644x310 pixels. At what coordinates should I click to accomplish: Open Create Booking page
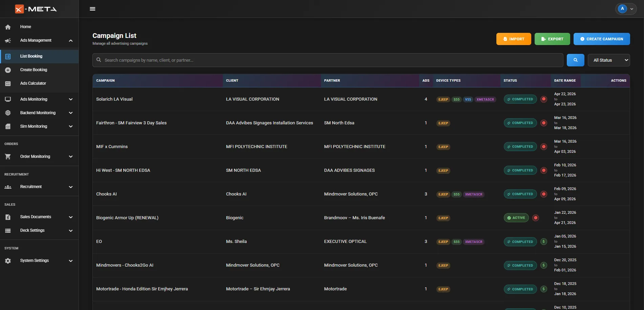point(39,70)
